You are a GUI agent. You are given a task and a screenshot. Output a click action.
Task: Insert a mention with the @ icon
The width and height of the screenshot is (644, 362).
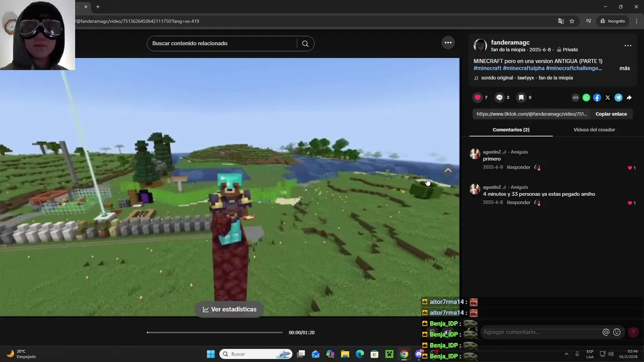(x=606, y=332)
